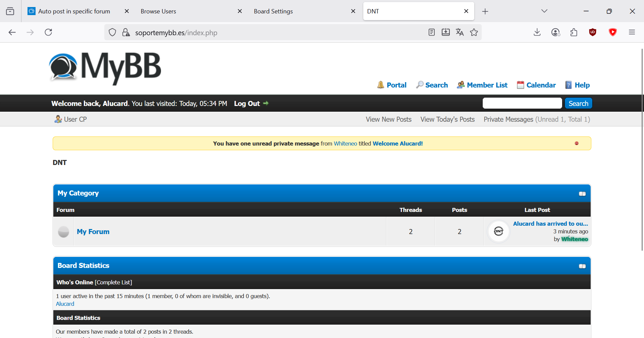The width and height of the screenshot is (644, 338).
Task: Switch to the Browse Users tab
Action: [158, 11]
